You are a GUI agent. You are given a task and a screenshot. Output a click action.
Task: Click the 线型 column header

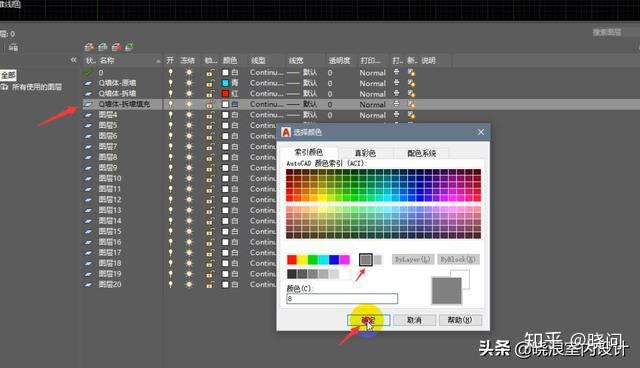coord(258,60)
